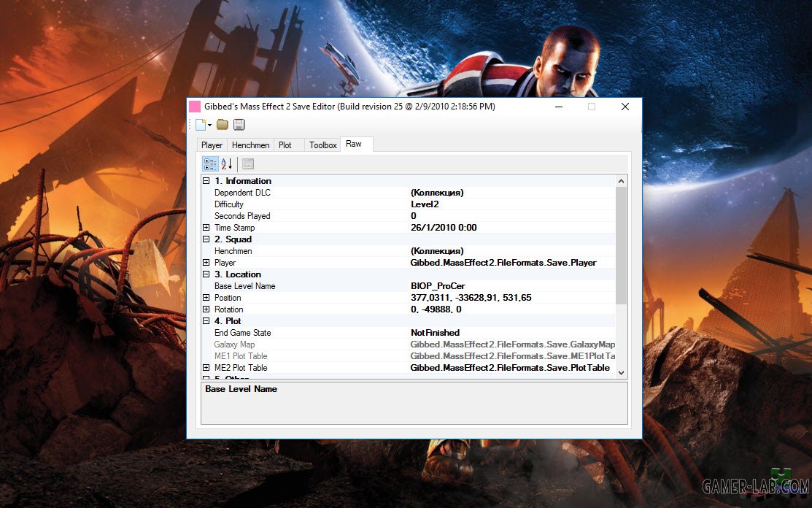Select the End Game State label
The width and height of the screenshot is (812, 508).
243,332
